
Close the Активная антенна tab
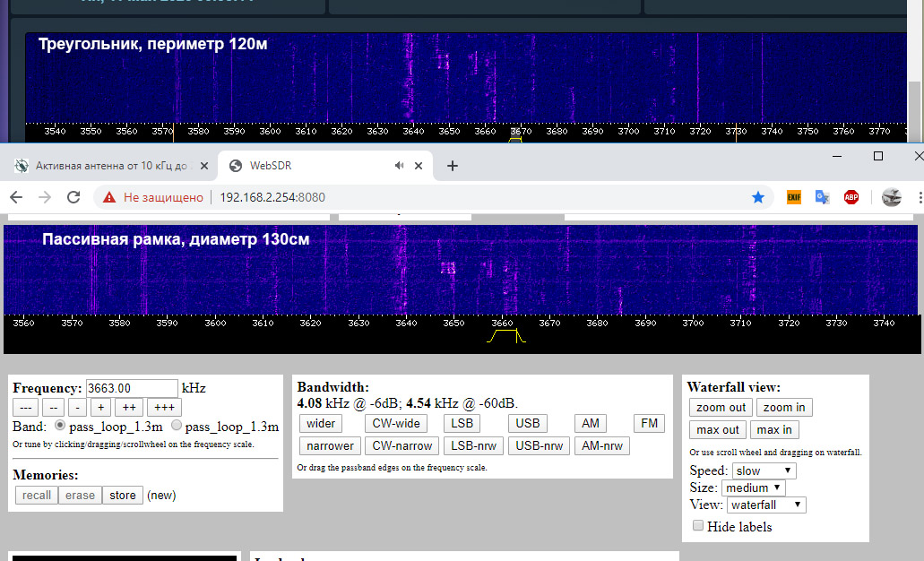point(204,166)
